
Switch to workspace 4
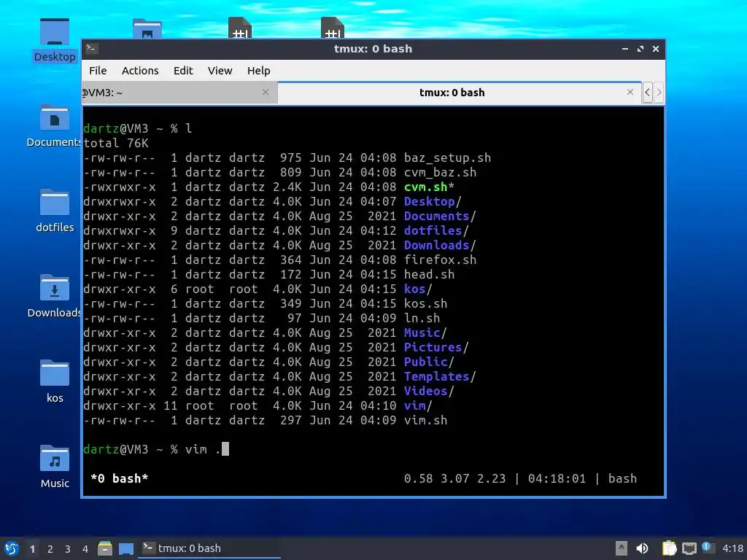pyautogui.click(x=85, y=549)
